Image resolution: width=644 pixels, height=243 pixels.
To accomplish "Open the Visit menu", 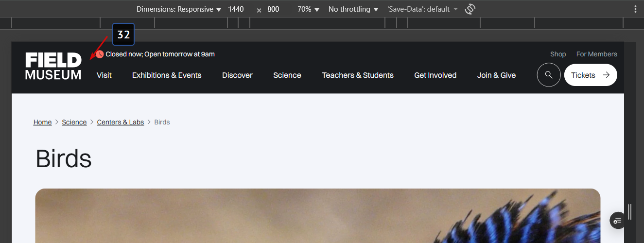I will 104,75.
